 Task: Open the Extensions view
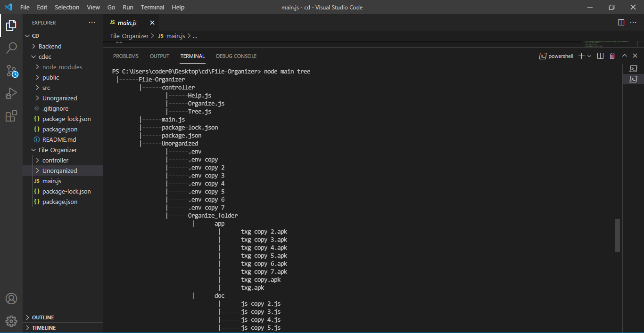[11, 116]
